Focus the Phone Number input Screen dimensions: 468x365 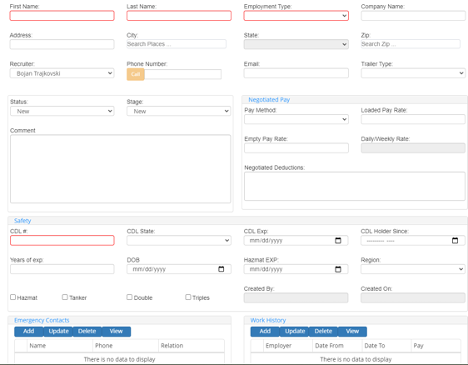(183, 74)
